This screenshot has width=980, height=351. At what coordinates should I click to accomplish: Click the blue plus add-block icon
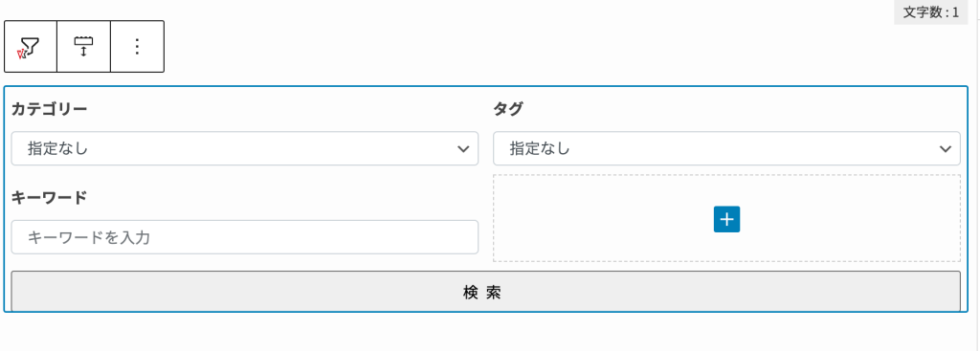coord(727,219)
